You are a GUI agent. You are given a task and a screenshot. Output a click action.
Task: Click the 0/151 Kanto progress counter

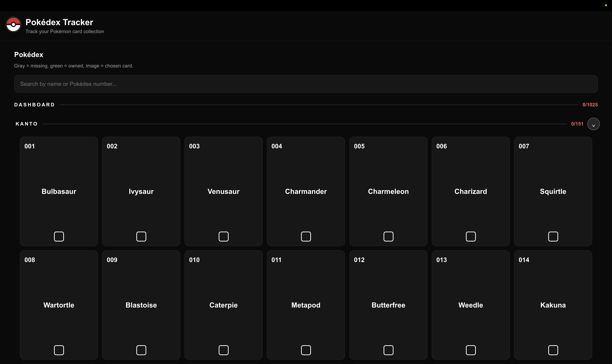(x=577, y=124)
